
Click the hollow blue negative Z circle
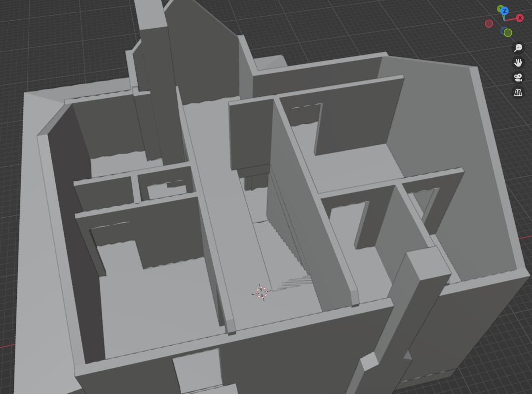[504, 31]
